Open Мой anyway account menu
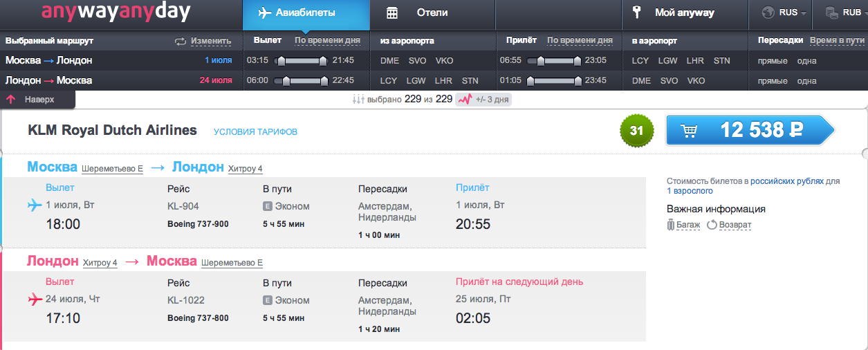The width and height of the screenshot is (868, 350). coord(684,13)
